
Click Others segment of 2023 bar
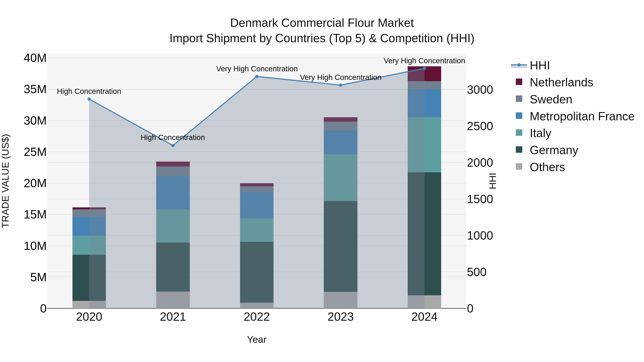coord(340,300)
